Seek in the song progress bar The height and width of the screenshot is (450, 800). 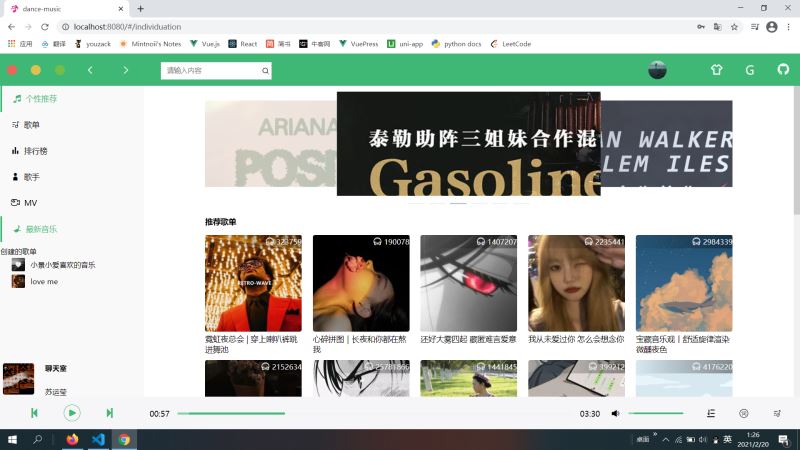pos(375,413)
